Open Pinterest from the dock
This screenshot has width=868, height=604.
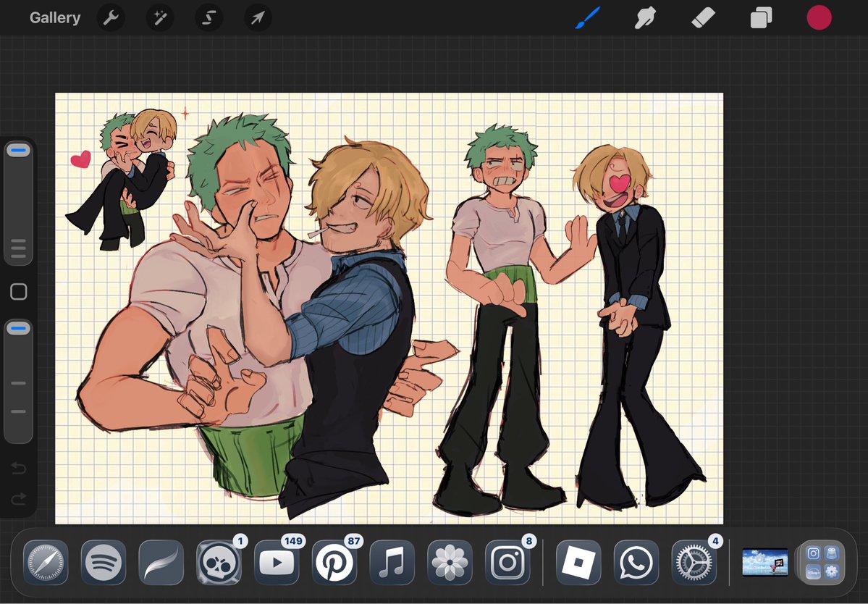pyautogui.click(x=334, y=563)
